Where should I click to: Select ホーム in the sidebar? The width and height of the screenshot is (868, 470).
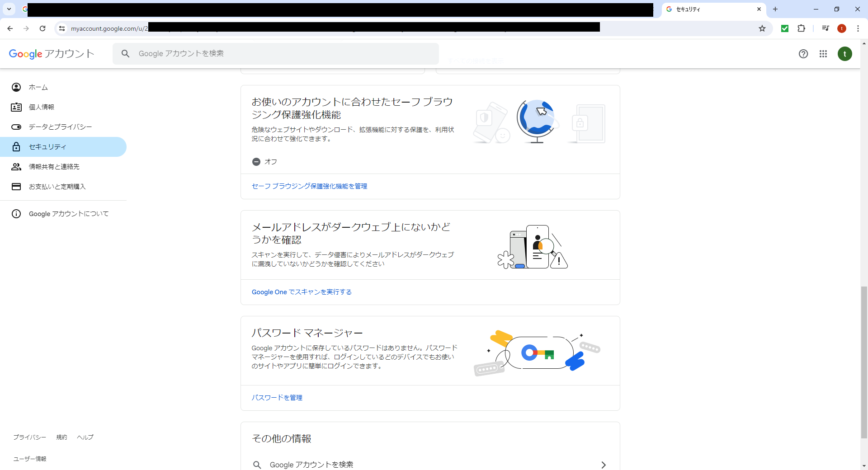(38, 87)
